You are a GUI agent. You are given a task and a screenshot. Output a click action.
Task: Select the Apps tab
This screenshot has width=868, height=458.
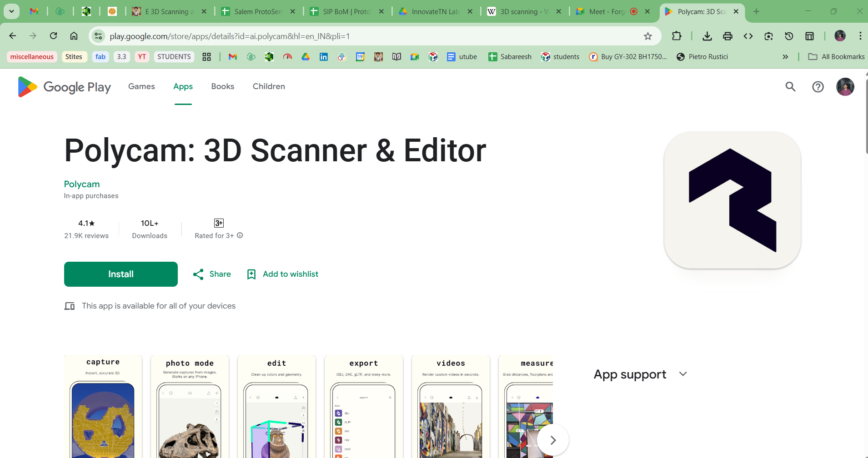[x=183, y=86]
